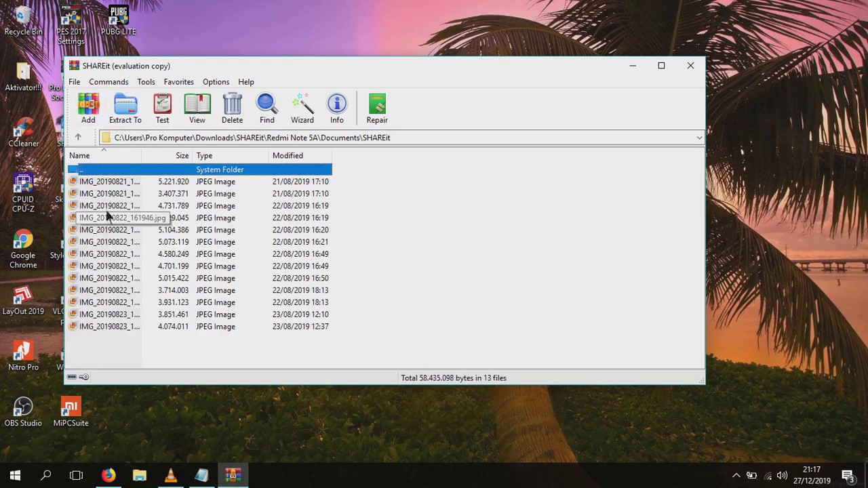Click VLC cone icon in taskbar
The height and width of the screenshot is (488, 868).
(x=170, y=476)
